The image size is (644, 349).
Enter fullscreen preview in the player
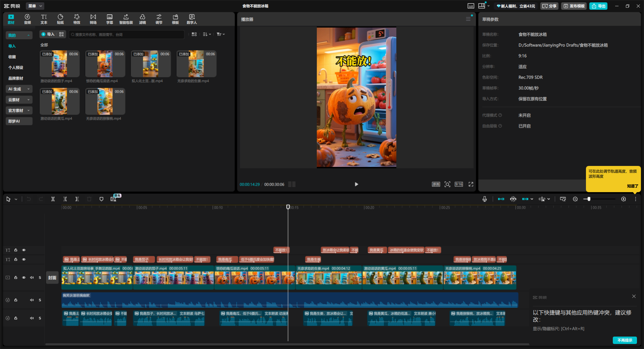471,184
